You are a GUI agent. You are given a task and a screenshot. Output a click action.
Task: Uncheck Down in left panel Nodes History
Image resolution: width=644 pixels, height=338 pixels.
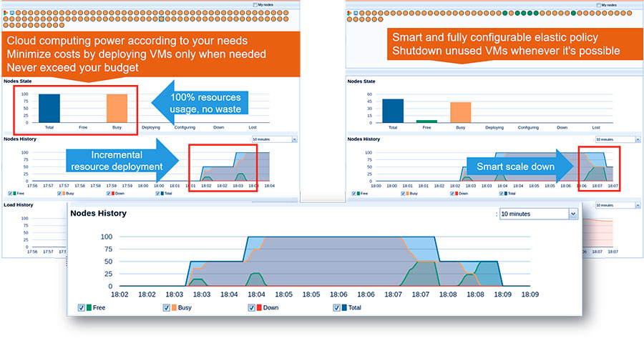tap(109, 193)
